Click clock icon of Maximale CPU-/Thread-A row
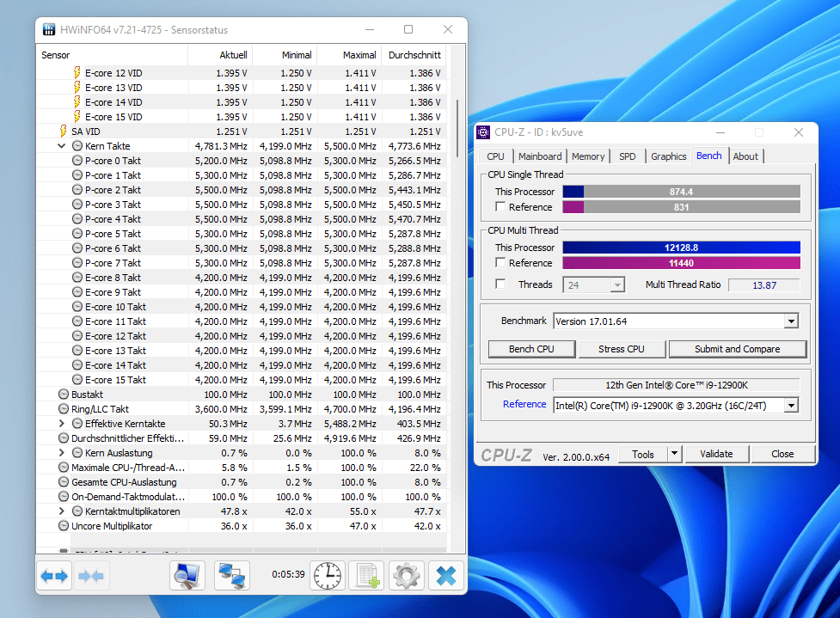The image size is (840, 618). pos(64,468)
